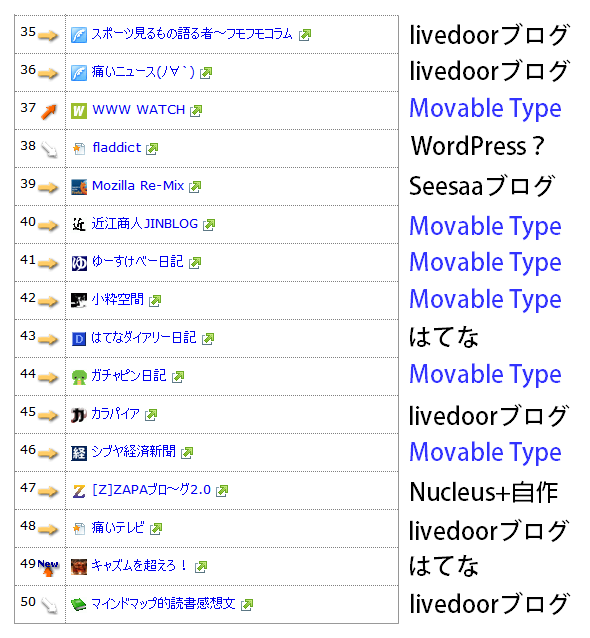590x638 pixels.
Task: Click the 近 kanji favicon of JINBLOG
Action: point(79,225)
